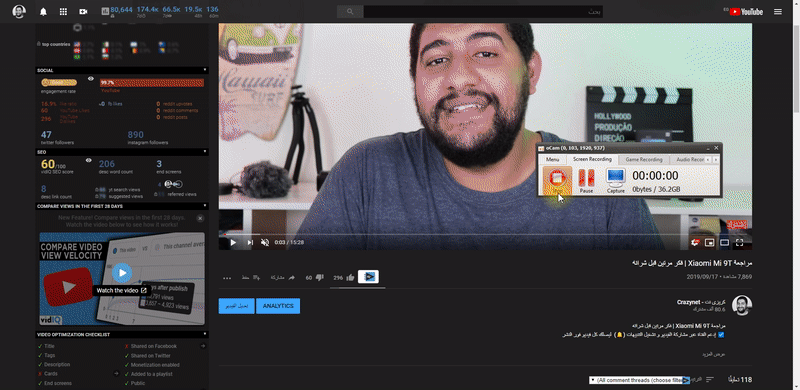This screenshot has height=390, width=800.
Task: Play the video with the play button
Action: [x=233, y=242]
